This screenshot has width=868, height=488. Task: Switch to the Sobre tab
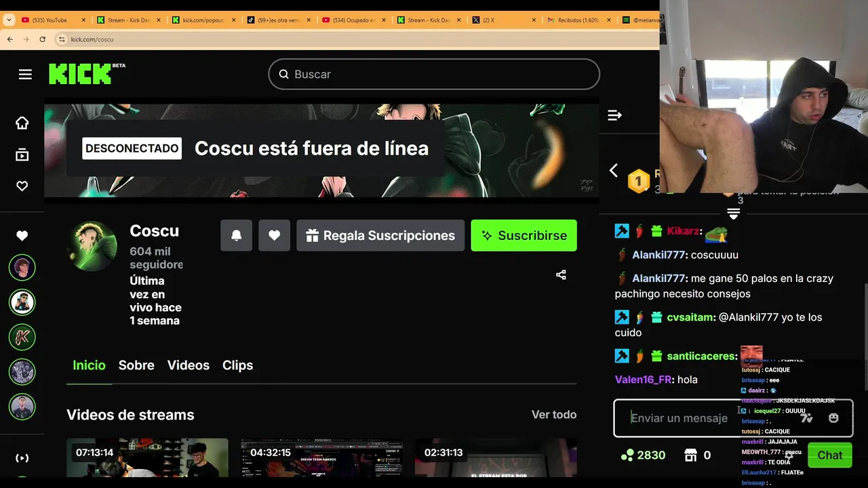(136, 365)
